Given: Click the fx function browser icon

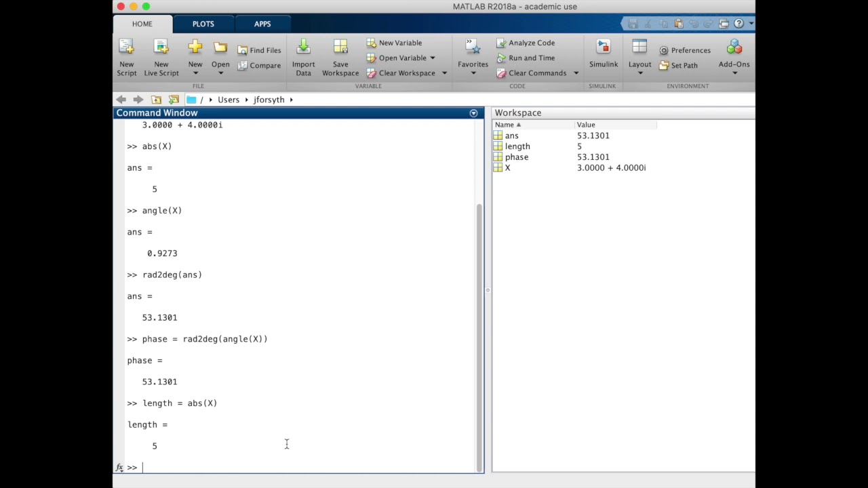Looking at the screenshot, I should [119, 467].
